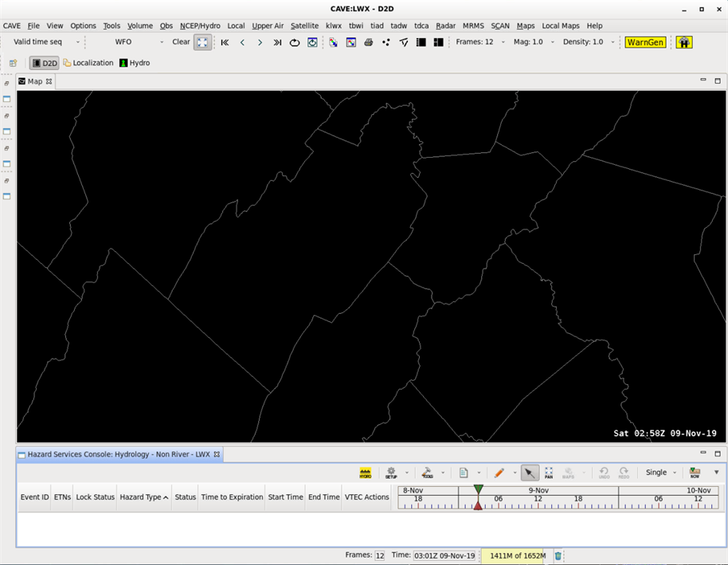Select the pencil drawing tool

[499, 473]
